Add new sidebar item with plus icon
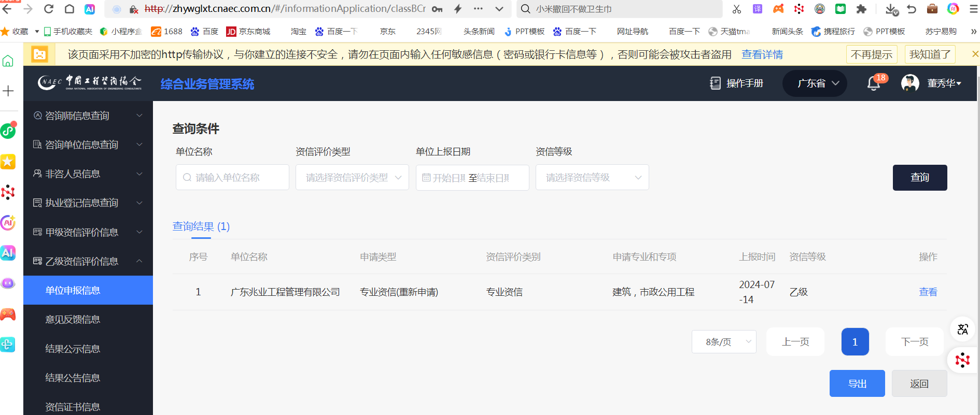 [8, 91]
